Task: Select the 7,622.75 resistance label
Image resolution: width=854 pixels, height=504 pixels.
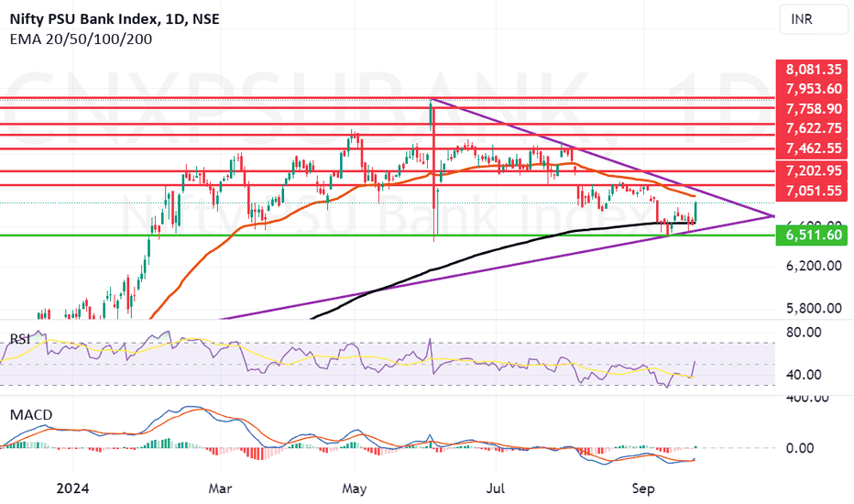Action: [x=812, y=128]
